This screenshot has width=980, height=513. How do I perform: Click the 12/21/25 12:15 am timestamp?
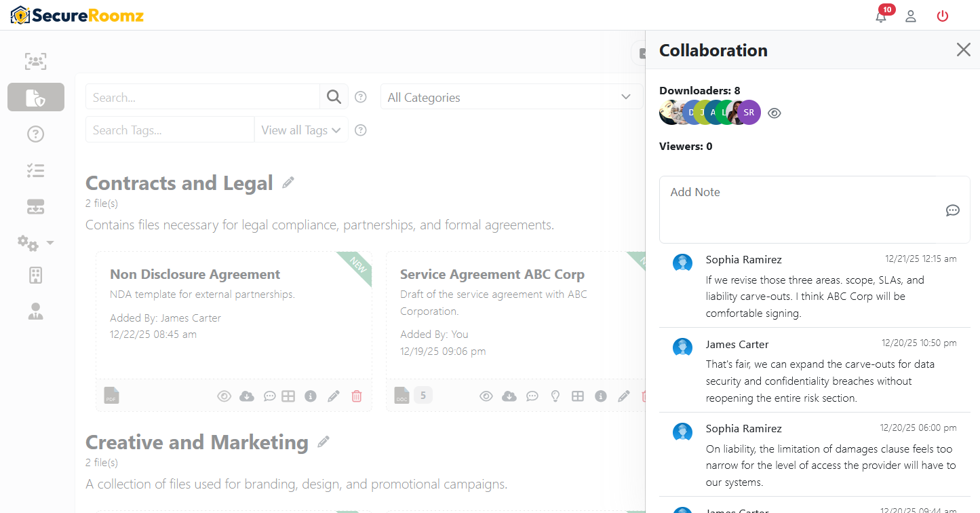pos(921,259)
